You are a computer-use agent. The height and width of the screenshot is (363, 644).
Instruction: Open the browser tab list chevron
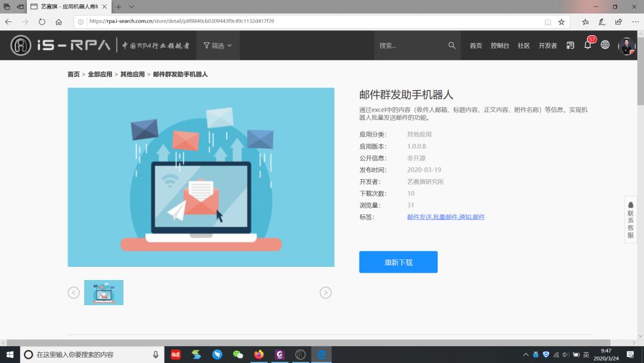pos(132,7)
